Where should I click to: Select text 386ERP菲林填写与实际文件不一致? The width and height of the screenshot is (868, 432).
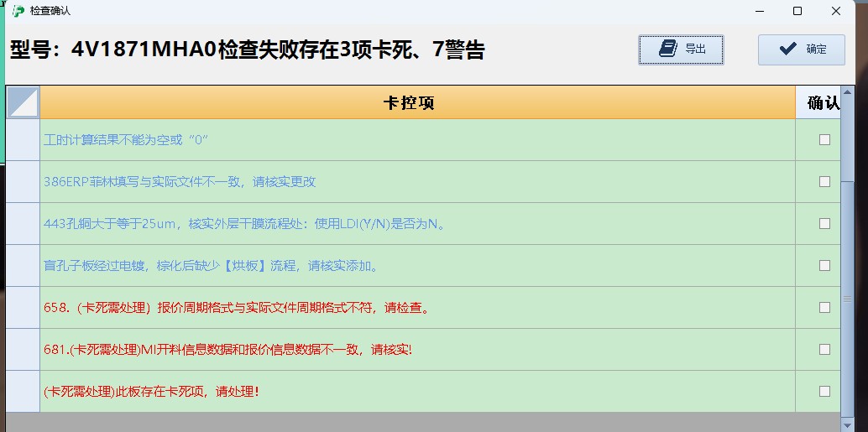tap(180, 182)
